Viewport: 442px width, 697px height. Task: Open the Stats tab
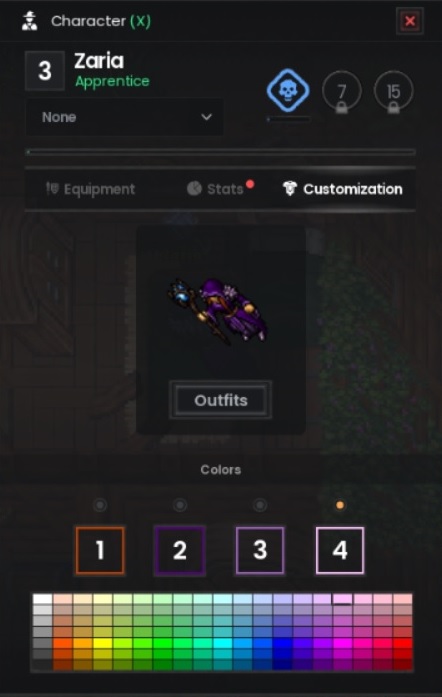[x=220, y=188]
